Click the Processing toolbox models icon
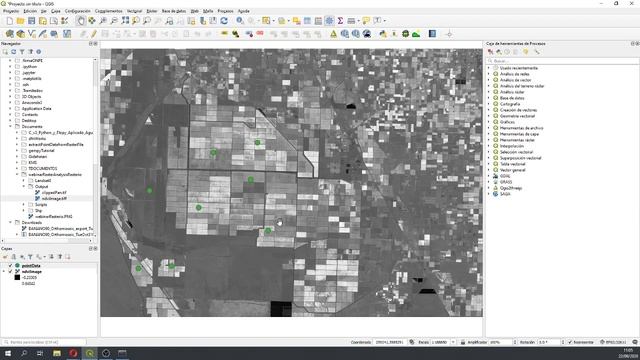The width and height of the screenshot is (640, 360). (490, 52)
